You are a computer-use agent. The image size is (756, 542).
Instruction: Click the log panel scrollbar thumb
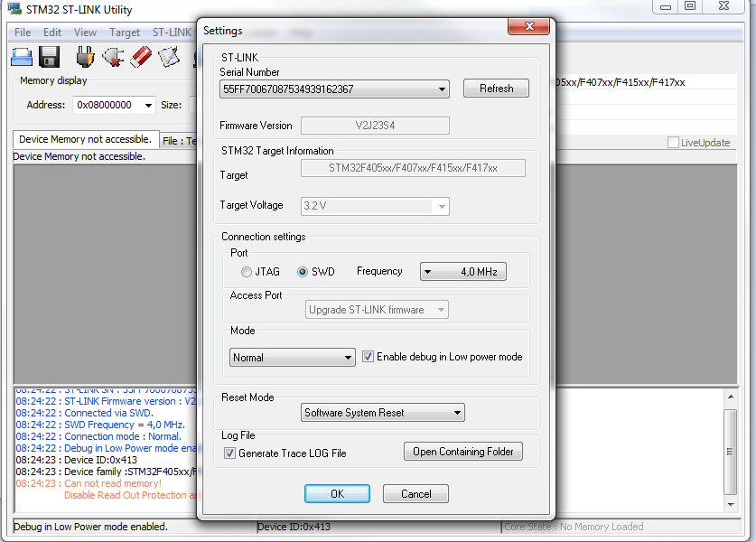pyautogui.click(x=731, y=452)
